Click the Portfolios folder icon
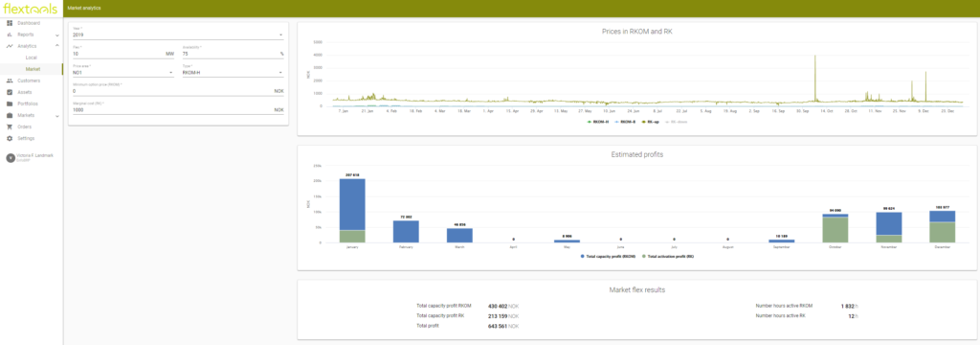Image resolution: width=980 pixels, height=345 pixels. (10, 103)
